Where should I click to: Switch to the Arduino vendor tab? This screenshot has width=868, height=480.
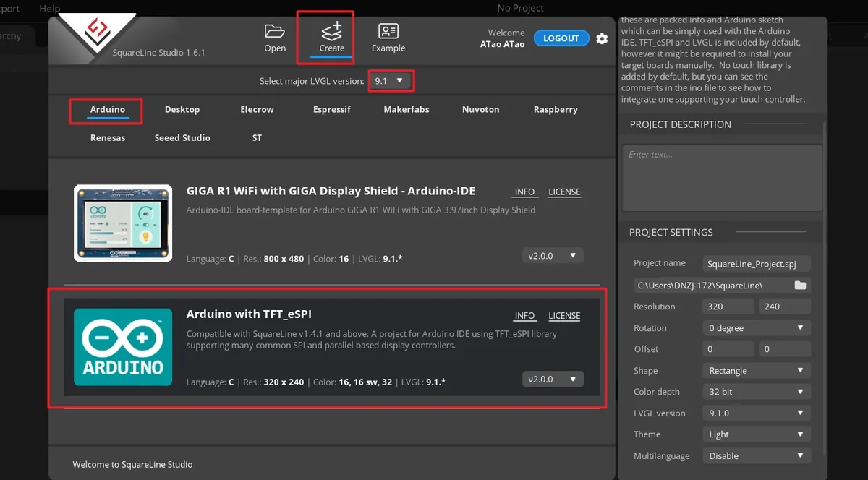coord(108,110)
